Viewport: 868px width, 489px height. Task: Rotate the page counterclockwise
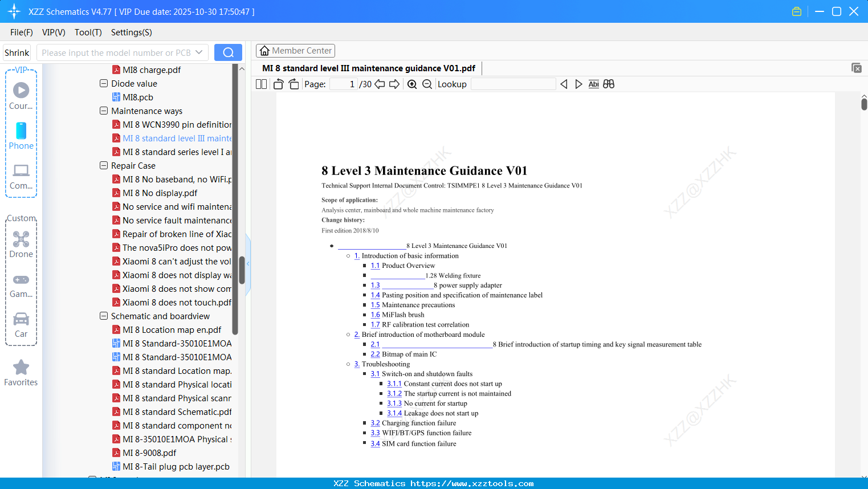(278, 84)
